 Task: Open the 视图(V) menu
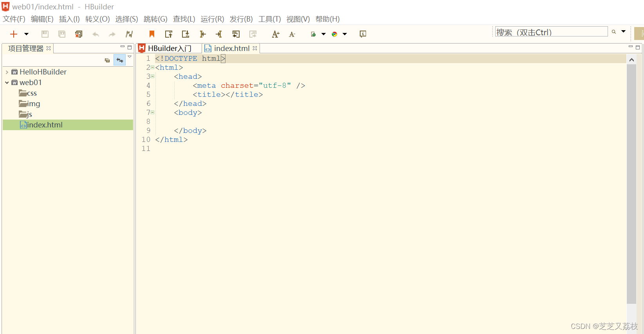(298, 19)
